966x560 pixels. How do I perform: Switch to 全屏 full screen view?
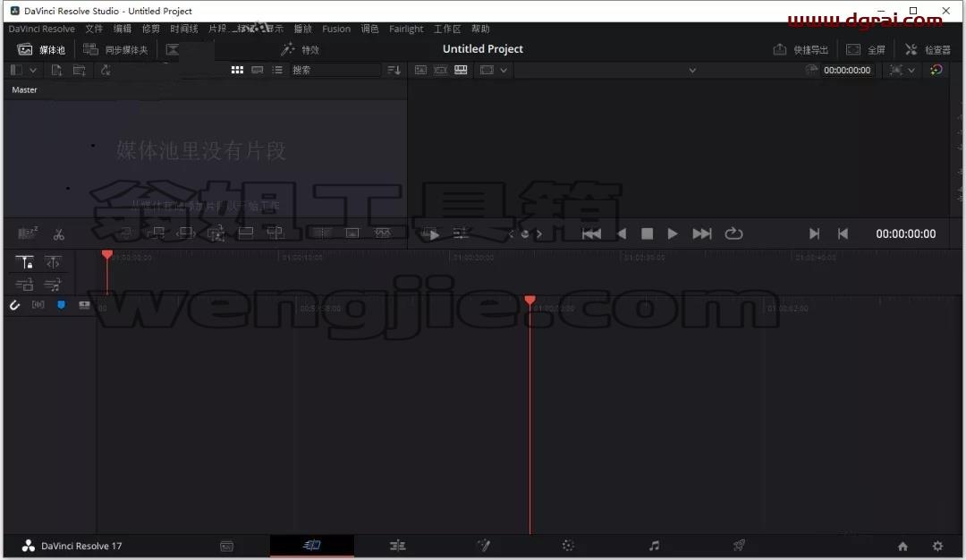(x=866, y=50)
